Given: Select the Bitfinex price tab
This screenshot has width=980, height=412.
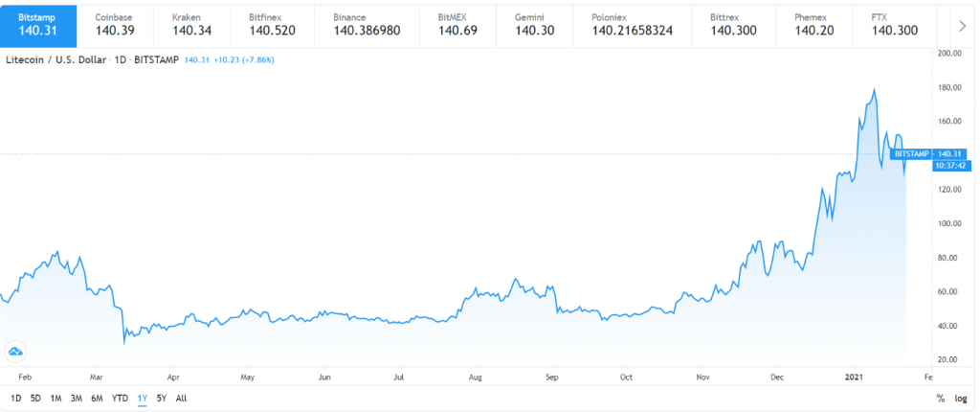Looking at the screenshot, I should [273, 24].
